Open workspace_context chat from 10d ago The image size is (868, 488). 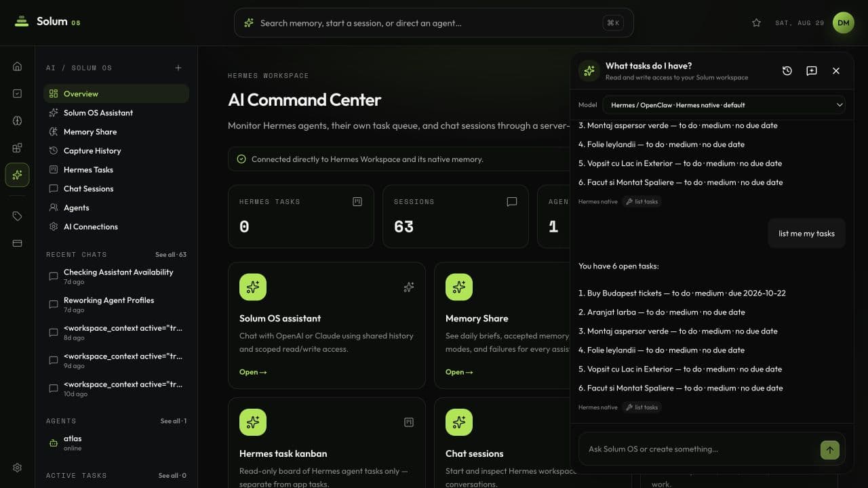pyautogui.click(x=116, y=388)
